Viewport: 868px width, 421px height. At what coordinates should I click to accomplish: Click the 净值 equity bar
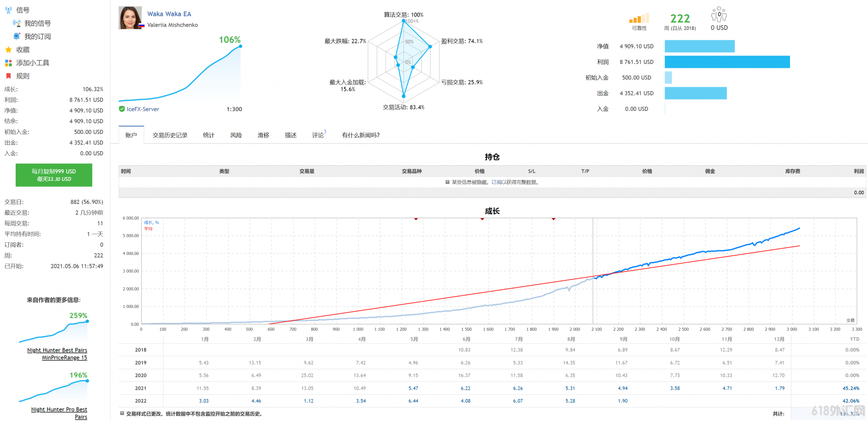point(700,46)
